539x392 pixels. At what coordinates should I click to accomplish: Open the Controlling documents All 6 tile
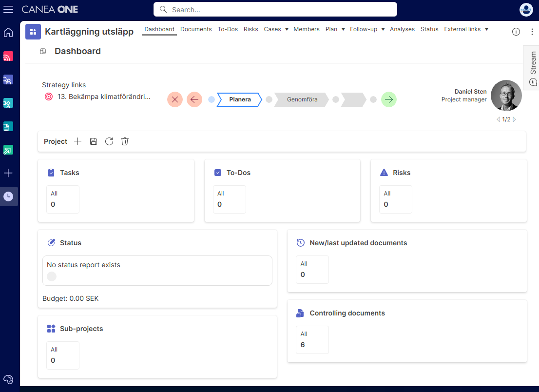pyautogui.click(x=312, y=340)
